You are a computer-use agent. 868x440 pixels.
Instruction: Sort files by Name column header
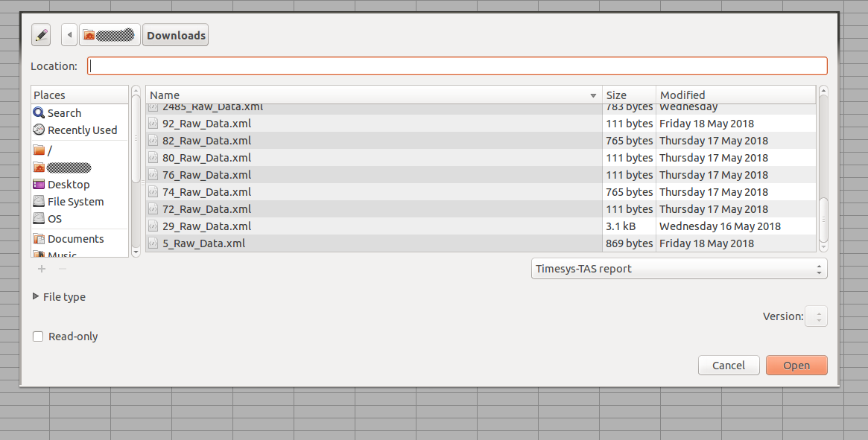click(x=374, y=95)
